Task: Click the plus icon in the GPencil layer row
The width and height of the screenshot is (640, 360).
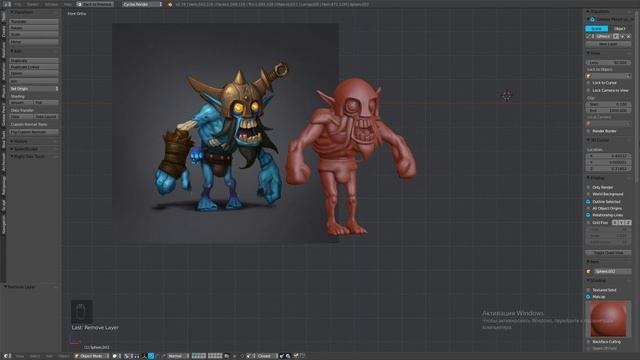Action: pyautogui.click(x=622, y=36)
